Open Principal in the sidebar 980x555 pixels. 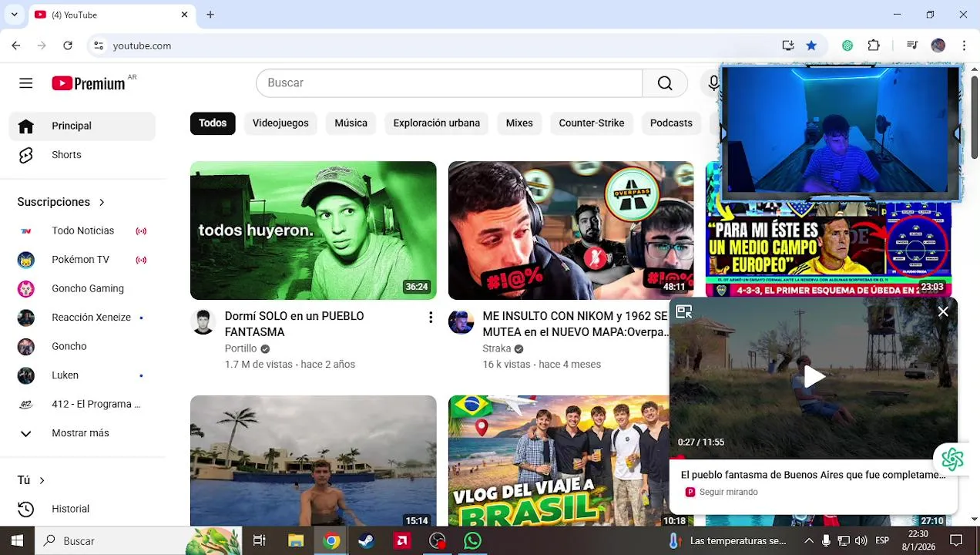[x=82, y=126]
